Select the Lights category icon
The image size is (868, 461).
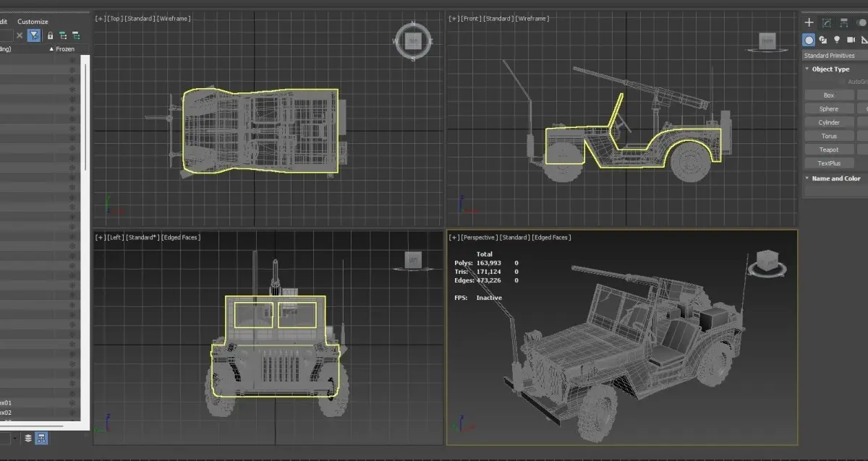837,40
